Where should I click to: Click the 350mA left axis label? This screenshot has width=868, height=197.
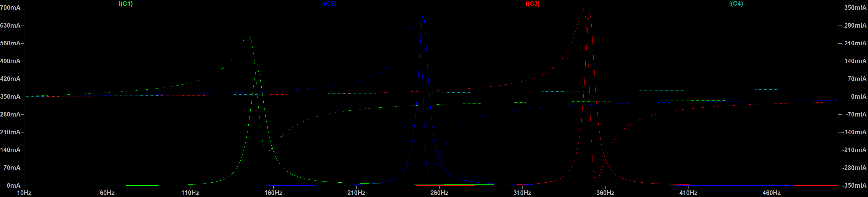coord(10,97)
